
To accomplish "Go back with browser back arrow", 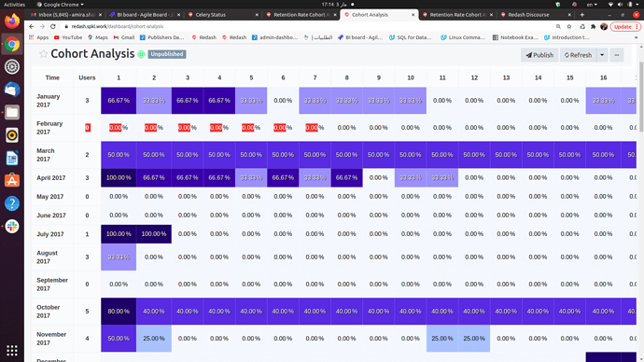I will tap(32, 26).
